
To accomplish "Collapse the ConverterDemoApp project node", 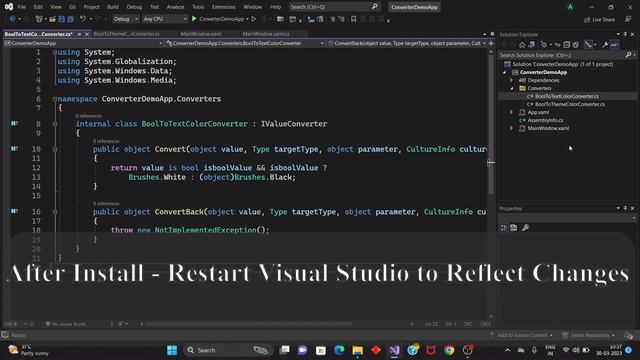I will point(505,72).
